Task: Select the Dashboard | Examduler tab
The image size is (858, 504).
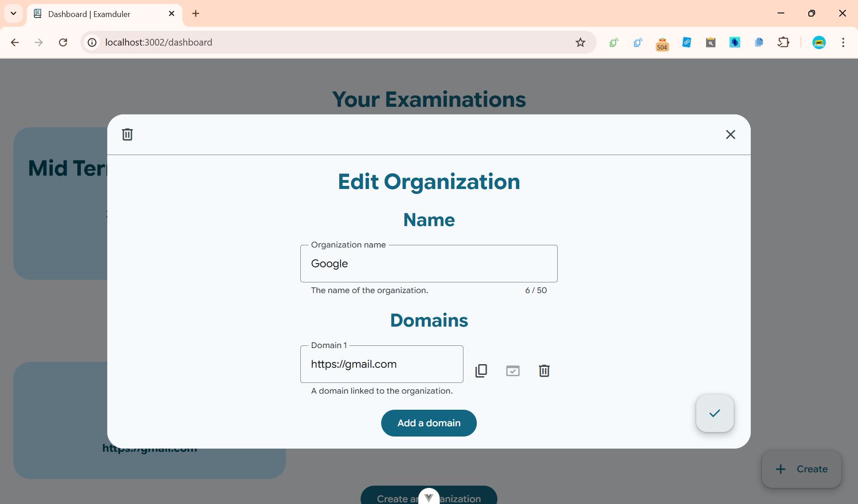Action: click(89, 14)
